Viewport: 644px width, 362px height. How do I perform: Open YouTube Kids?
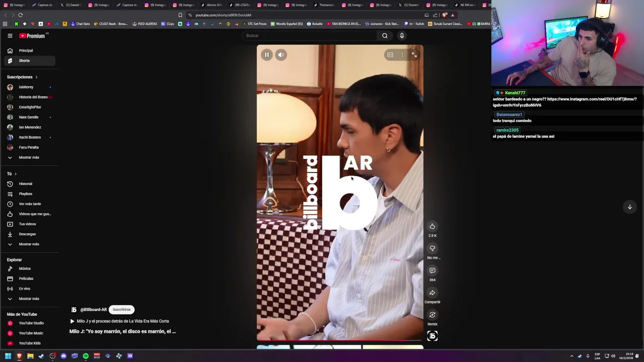[x=30, y=343]
